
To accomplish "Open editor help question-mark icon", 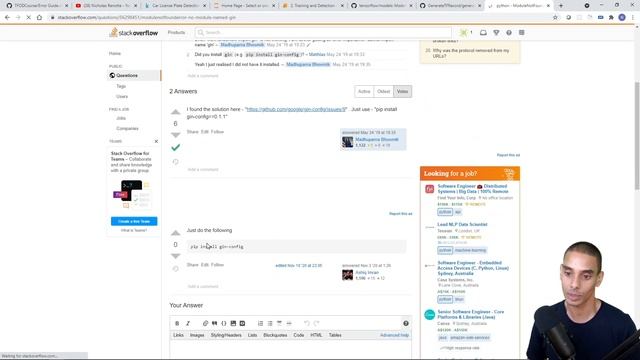I will click(406, 323).
